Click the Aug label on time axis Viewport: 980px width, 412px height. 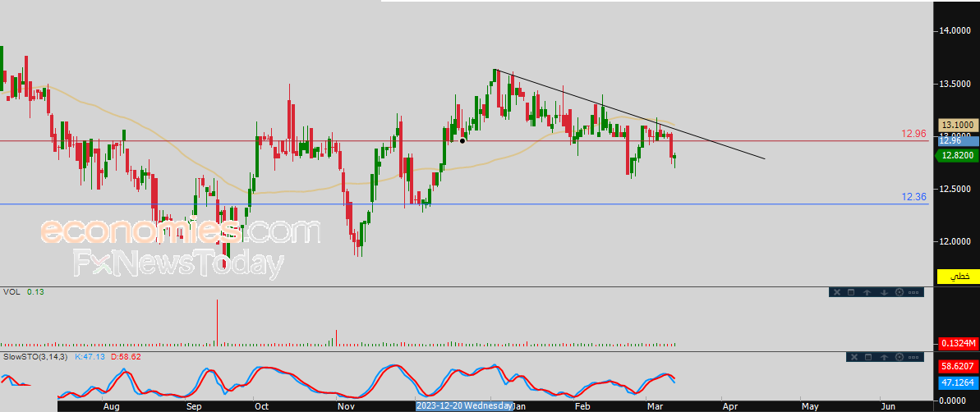tap(111, 405)
